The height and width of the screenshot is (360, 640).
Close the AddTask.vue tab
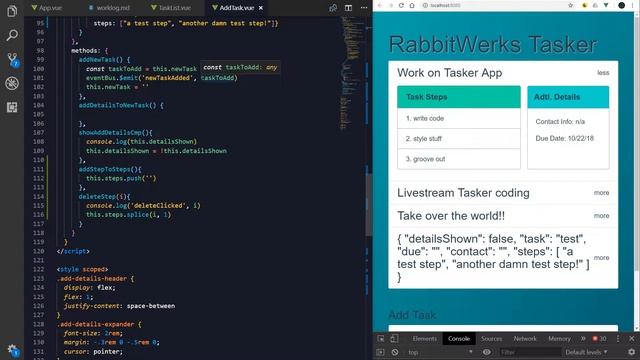pyautogui.click(x=261, y=8)
